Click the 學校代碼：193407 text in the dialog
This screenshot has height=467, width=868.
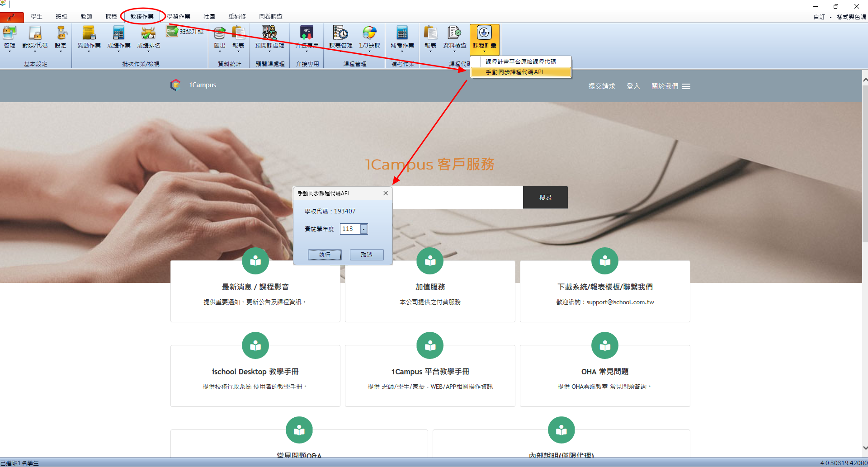coord(330,211)
